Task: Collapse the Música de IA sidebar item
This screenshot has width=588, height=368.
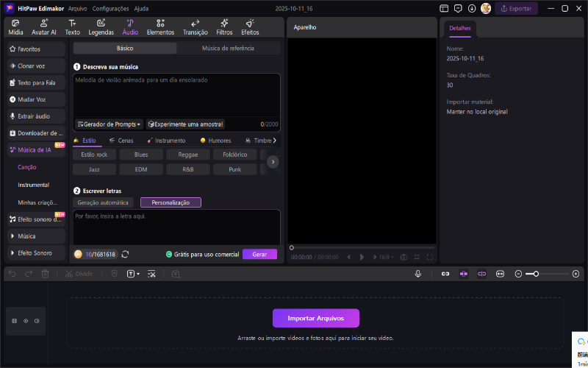Action: [36, 150]
